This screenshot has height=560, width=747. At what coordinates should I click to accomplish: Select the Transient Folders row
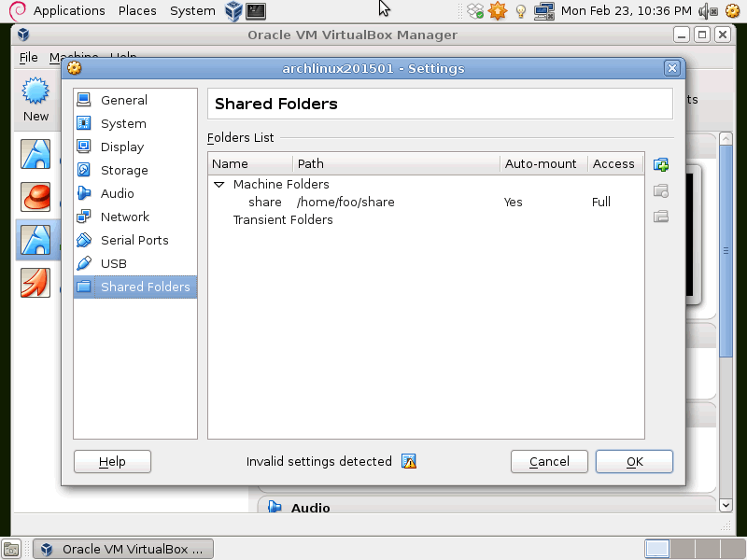click(x=426, y=219)
